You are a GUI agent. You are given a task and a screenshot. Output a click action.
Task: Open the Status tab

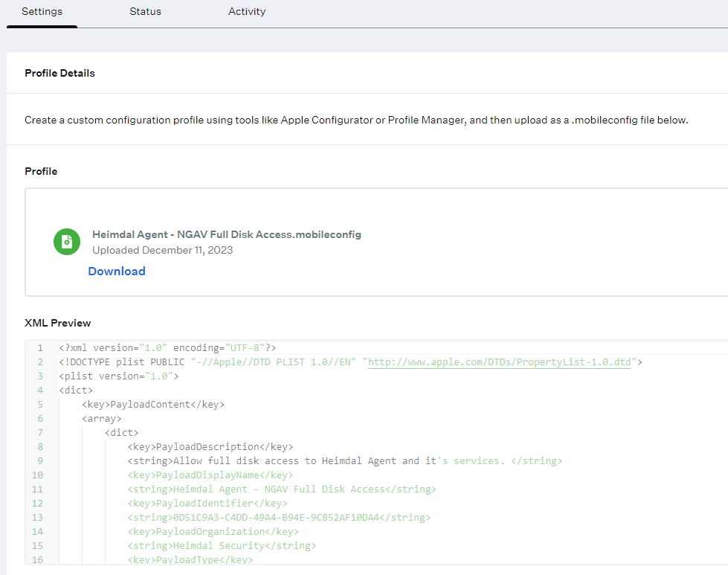[145, 12]
